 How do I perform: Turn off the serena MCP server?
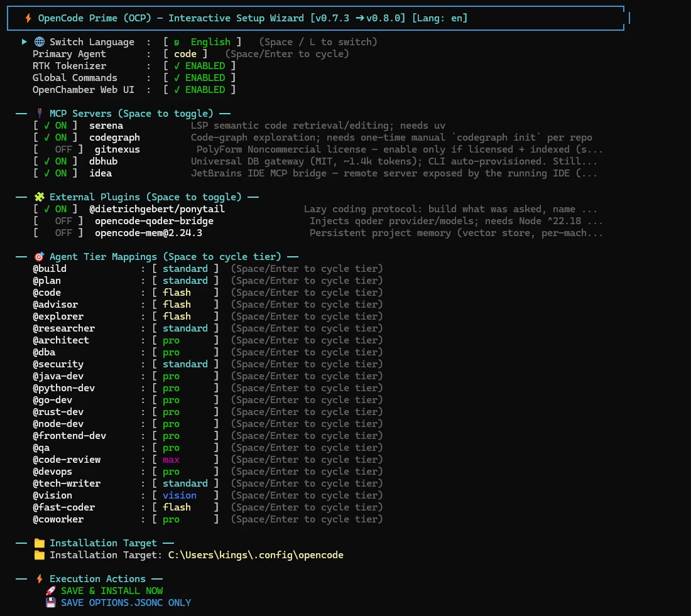pyautogui.click(x=55, y=126)
